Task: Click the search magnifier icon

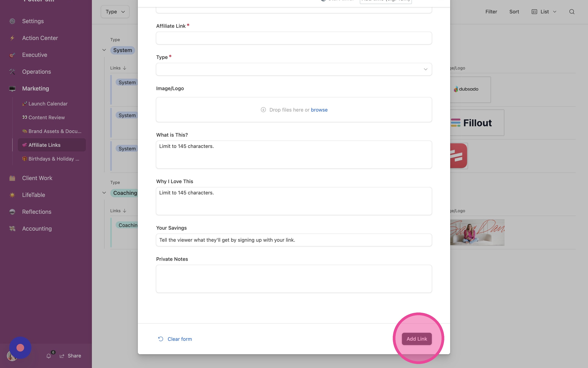Action: pos(572,12)
